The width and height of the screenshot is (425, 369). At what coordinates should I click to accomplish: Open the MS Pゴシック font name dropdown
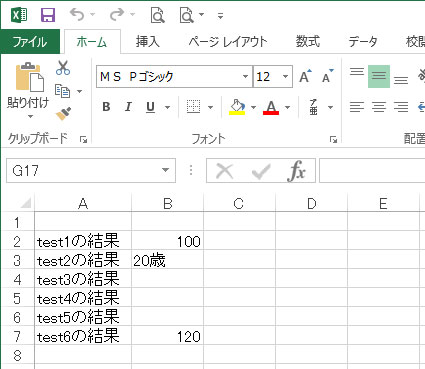tap(245, 76)
